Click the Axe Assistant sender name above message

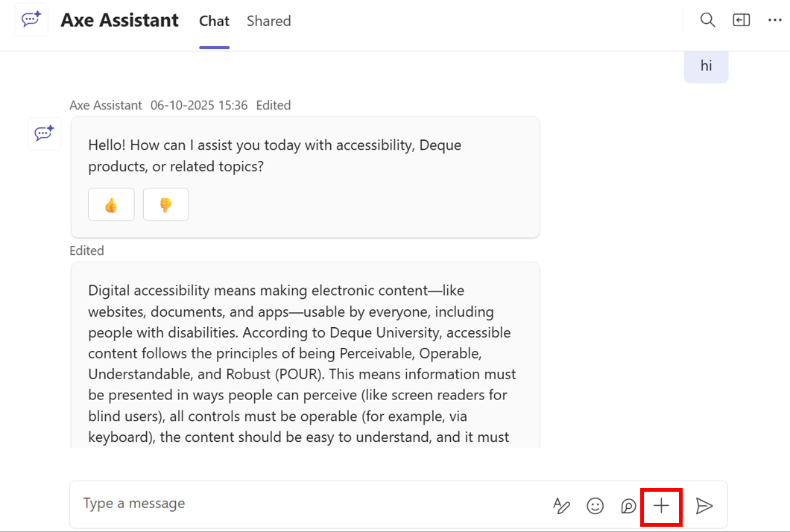(105, 105)
